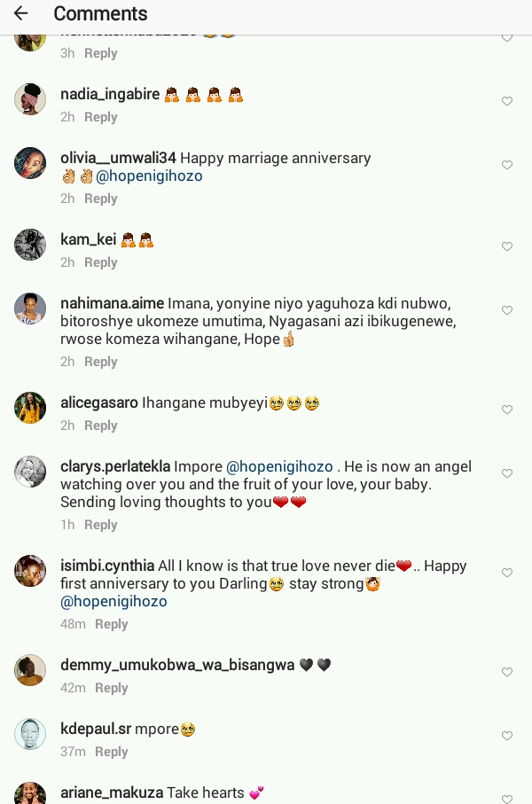Reply to alicegasaro's comment
The height and width of the screenshot is (804, 532).
point(100,425)
